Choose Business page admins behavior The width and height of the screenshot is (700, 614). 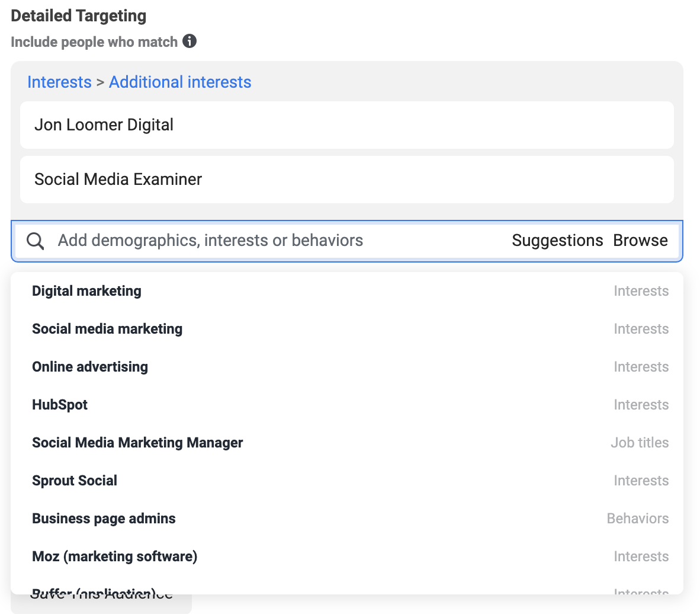tap(347, 519)
